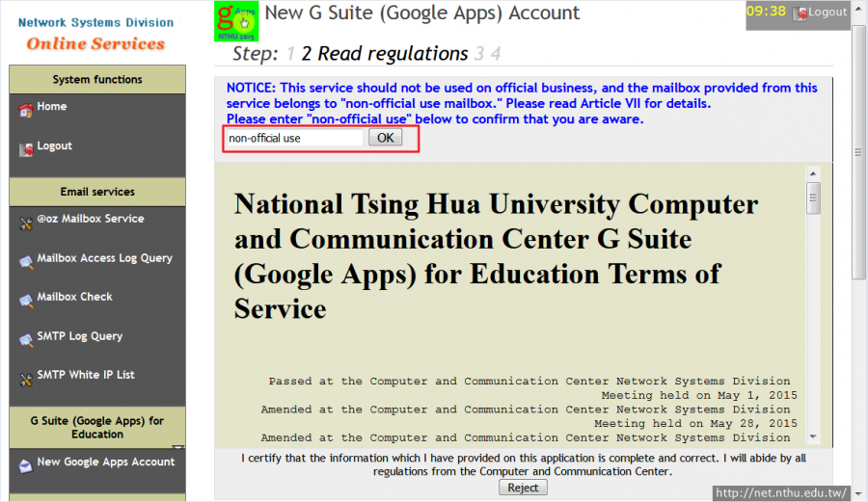Focus the "non-official use" text field

pyautogui.click(x=293, y=138)
